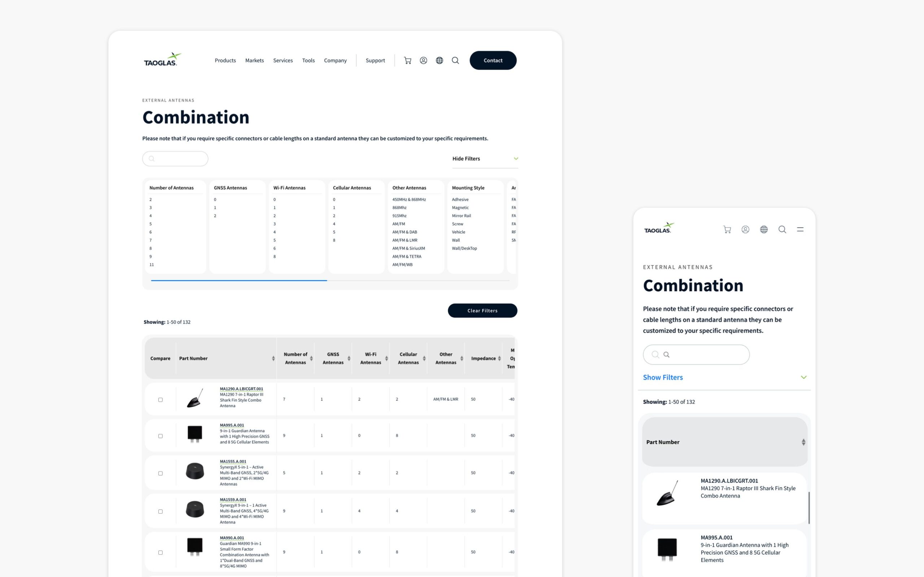Click the Support menu item

pyautogui.click(x=375, y=60)
